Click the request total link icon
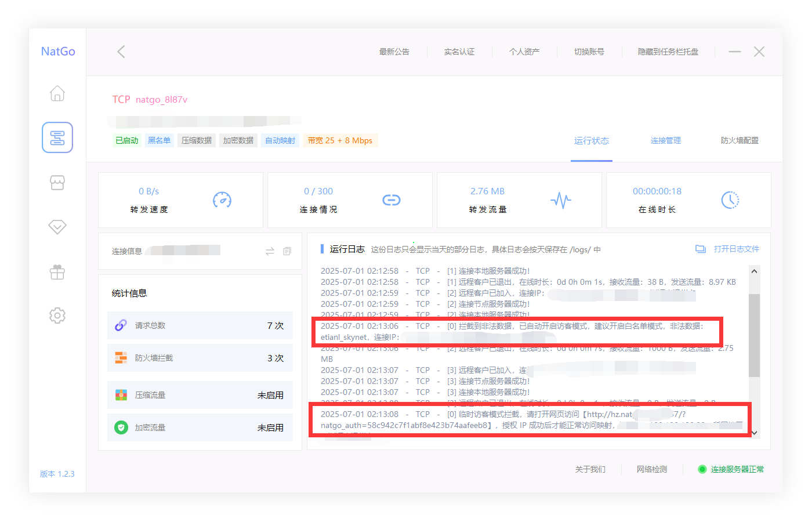The height and width of the screenshot is (522, 812). [x=121, y=325]
